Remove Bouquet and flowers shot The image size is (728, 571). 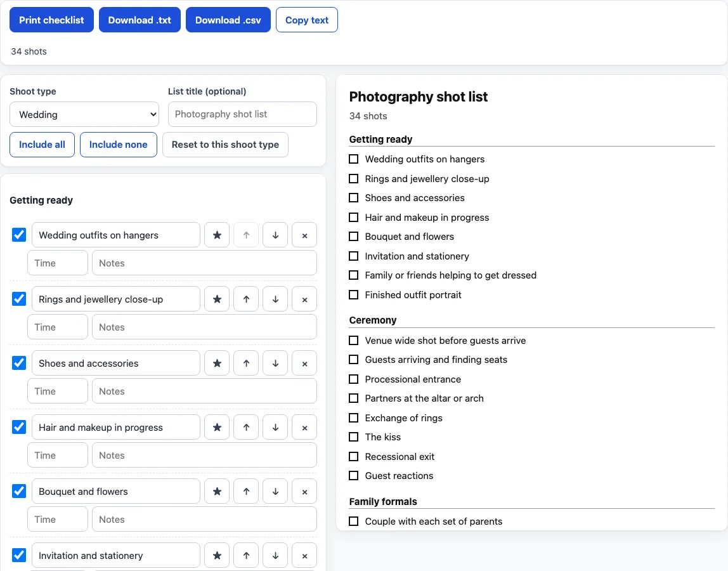304,492
